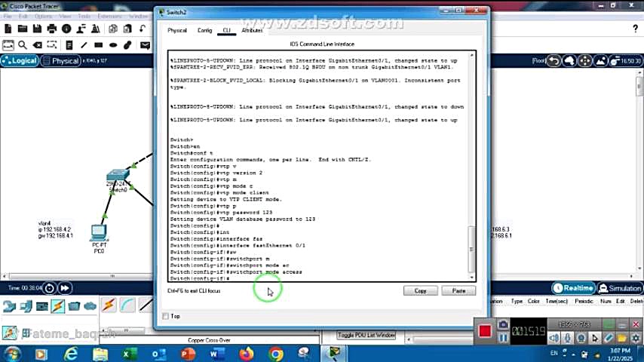Click the Back navigation arrow icon
Screen dimensions: 644x362
[x=554, y=61]
